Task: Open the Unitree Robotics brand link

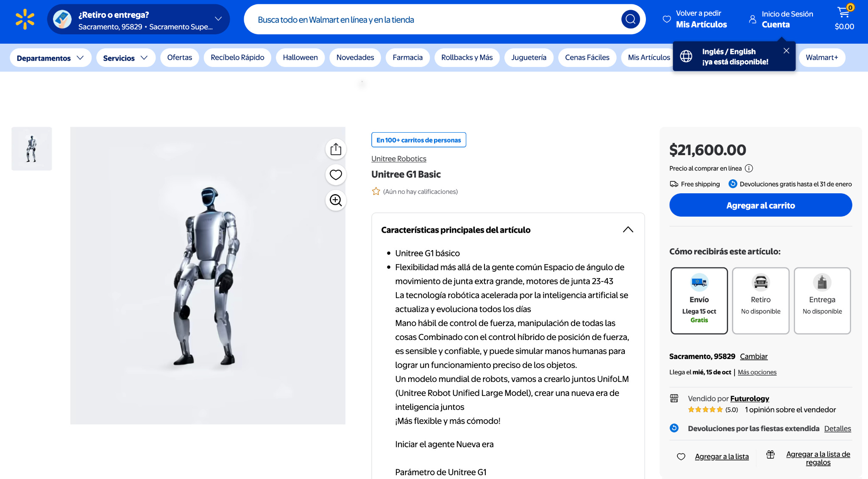Action: (398, 159)
